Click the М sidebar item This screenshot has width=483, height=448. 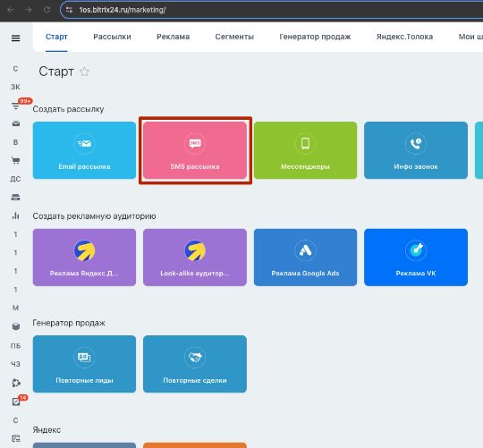pos(16,308)
